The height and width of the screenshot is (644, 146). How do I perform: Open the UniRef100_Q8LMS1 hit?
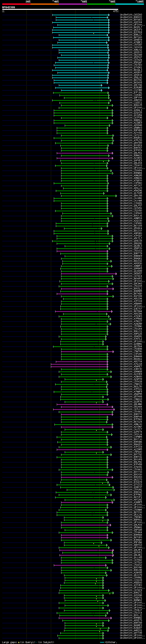pos(131,153)
